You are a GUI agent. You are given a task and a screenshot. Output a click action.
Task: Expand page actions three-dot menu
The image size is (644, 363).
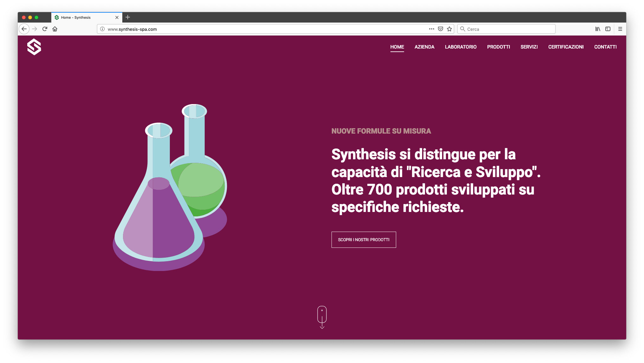tap(432, 29)
